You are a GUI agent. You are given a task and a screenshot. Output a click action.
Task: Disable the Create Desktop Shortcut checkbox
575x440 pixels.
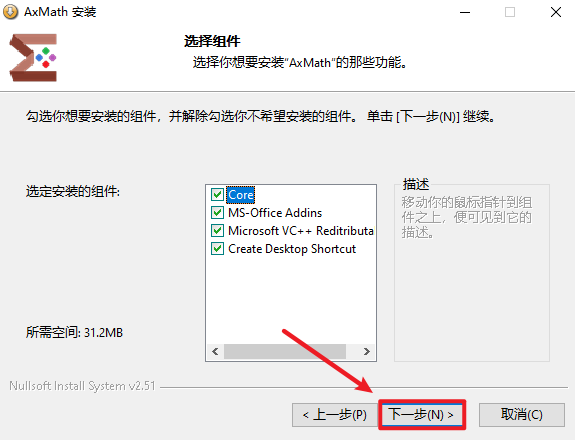click(x=217, y=248)
